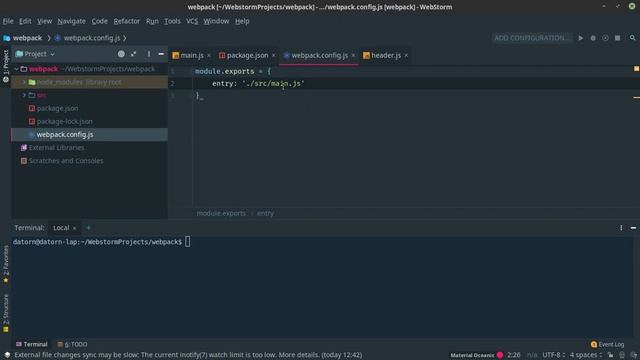Screen dimensions: 640x360
Task: Add a new terminal session
Action: click(88, 228)
